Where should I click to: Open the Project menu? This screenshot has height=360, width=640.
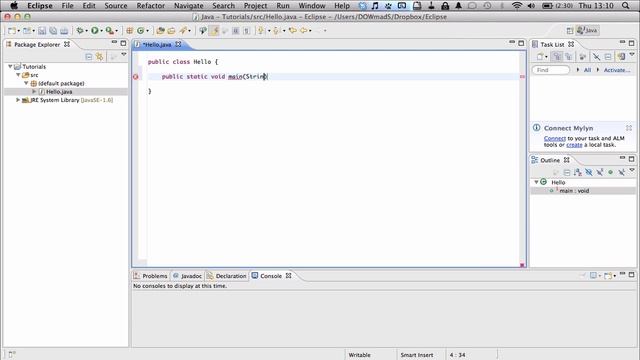pyautogui.click(x=255, y=6)
